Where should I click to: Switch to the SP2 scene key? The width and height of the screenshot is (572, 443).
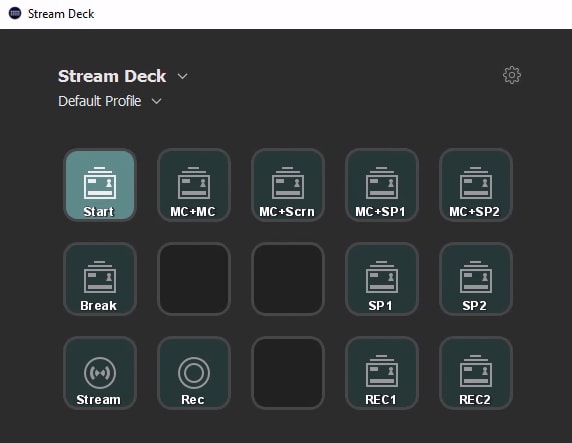(x=476, y=279)
